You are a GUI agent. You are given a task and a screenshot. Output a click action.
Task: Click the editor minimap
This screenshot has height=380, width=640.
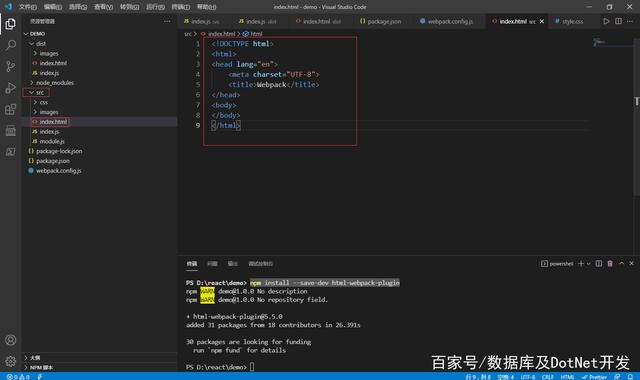612,43
